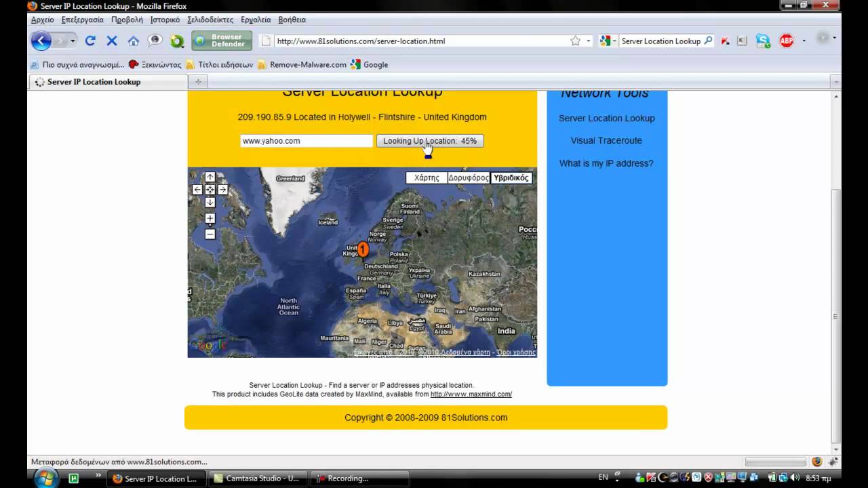Image resolution: width=868 pixels, height=488 pixels.
Task: Open the Adblock Plus ABP icon
Action: click(787, 41)
